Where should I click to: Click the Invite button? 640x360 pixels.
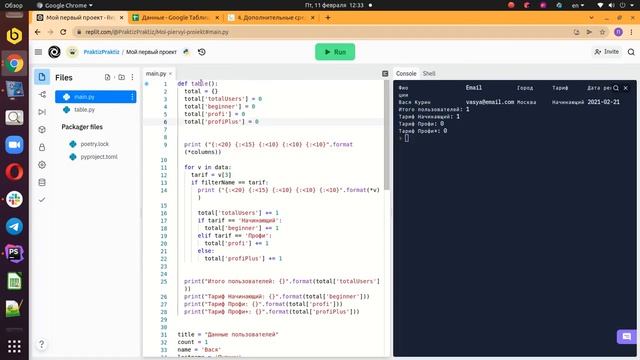pos(607,51)
